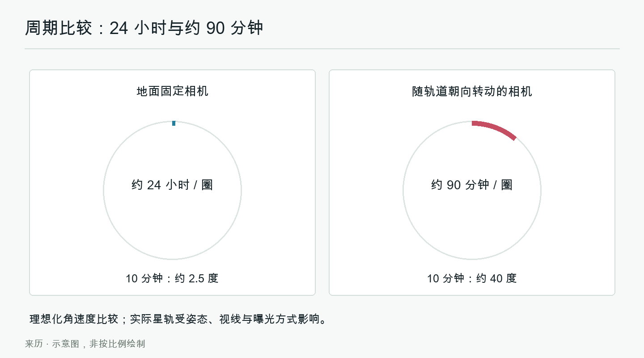Click the 90 分钟 text in the title
Viewport: 644px width, 358px height.
(x=235, y=28)
